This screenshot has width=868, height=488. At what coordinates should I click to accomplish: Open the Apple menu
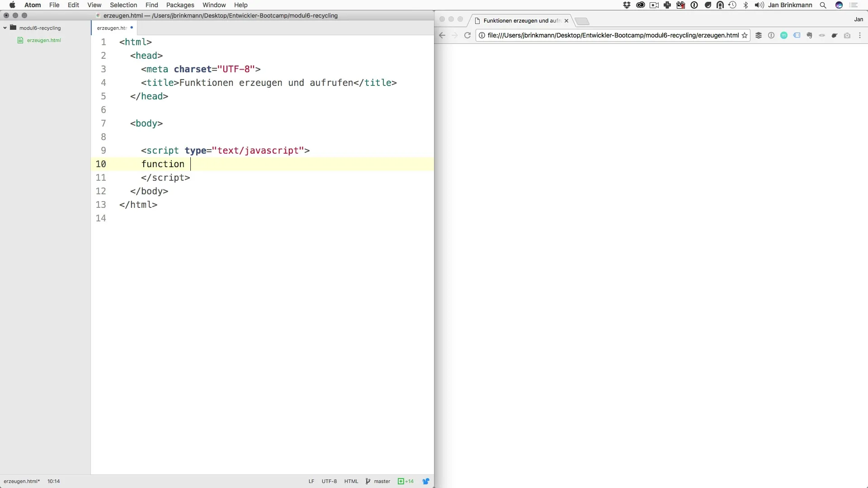pos(12,5)
